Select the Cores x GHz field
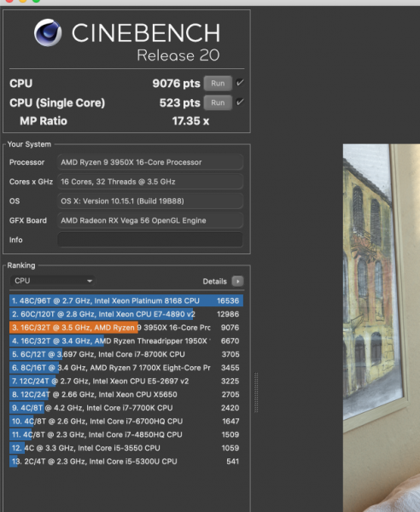420x512 pixels. (150, 182)
